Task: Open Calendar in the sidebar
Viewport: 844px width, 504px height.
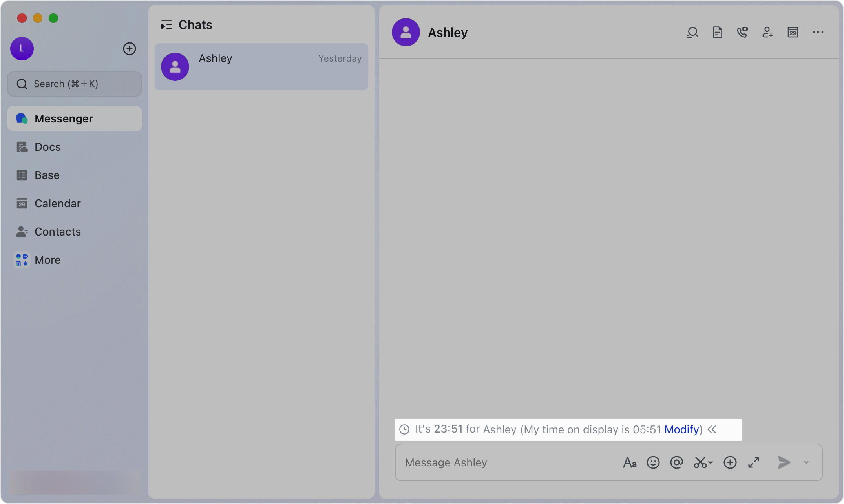Action: coord(75,203)
